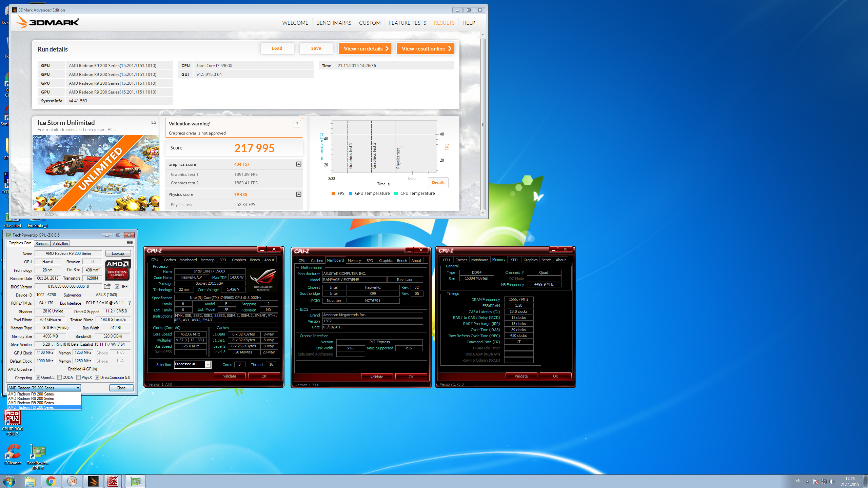This screenshot has width=868, height=488.
Task: Open the SPD tab in CPU-Z Memory window
Action: pos(514,260)
